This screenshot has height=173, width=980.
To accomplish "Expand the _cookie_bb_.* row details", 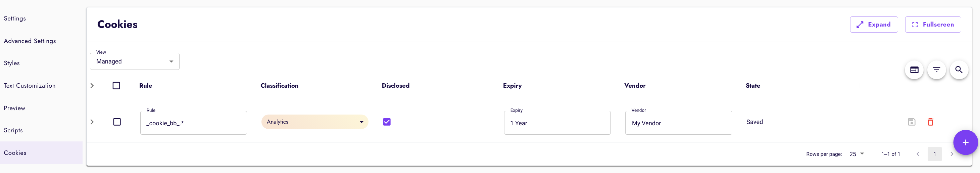I will tap(92, 122).
